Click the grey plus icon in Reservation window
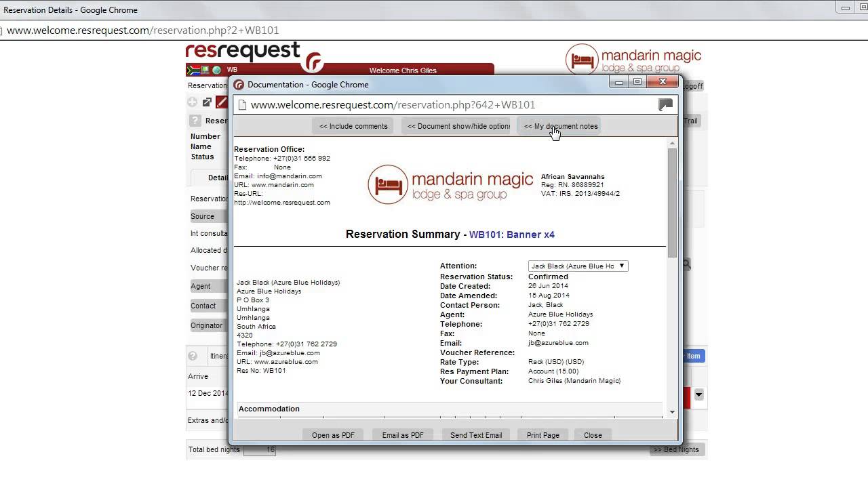Image resolution: width=868 pixels, height=488 pixels. point(193,102)
